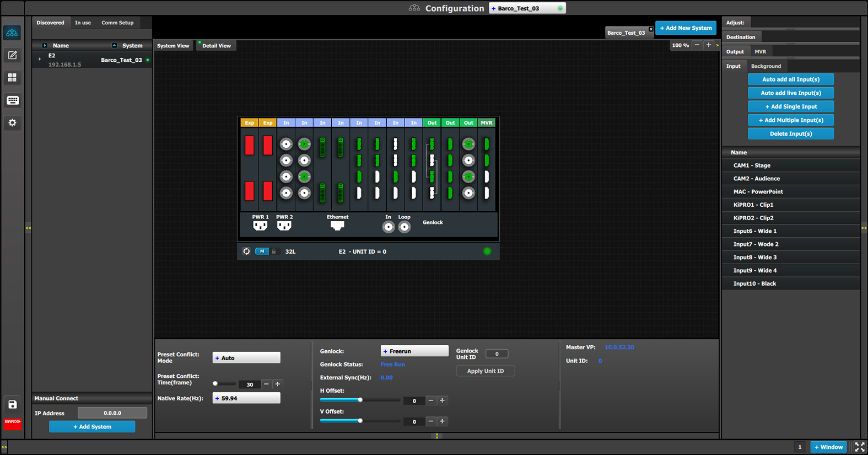Decrease the V Offset value
This screenshot has height=455, width=868.
pyautogui.click(x=431, y=421)
